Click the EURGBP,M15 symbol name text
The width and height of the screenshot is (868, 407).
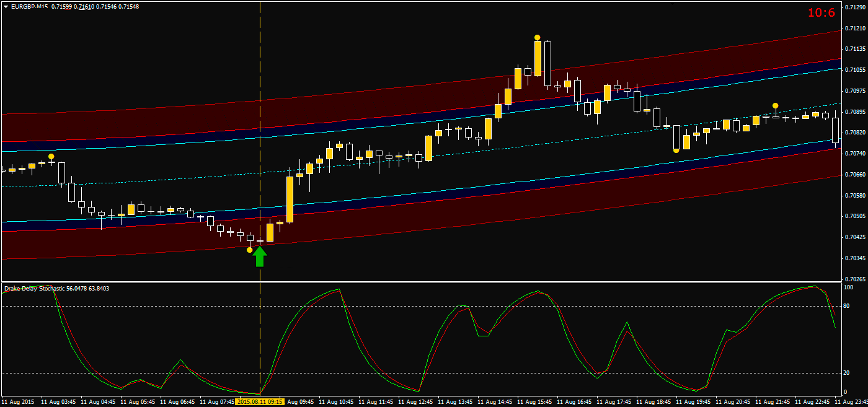[x=30, y=5]
